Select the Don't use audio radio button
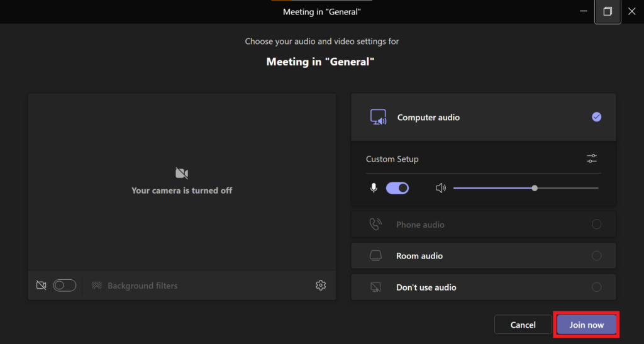Screen dimensions: 644x344 tap(596, 287)
